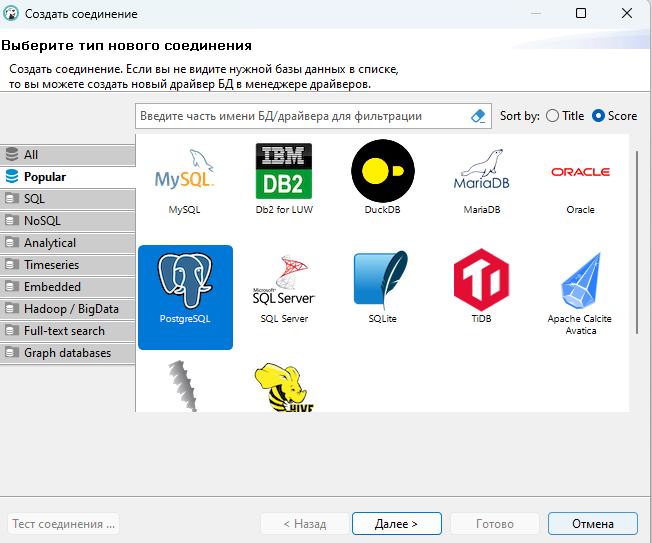
Task: Click the Готово button
Action: 495,523
